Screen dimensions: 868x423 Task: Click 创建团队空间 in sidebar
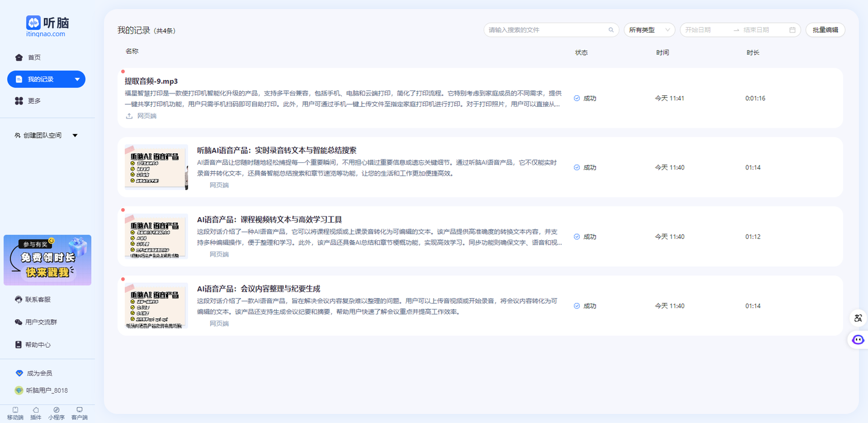click(42, 135)
